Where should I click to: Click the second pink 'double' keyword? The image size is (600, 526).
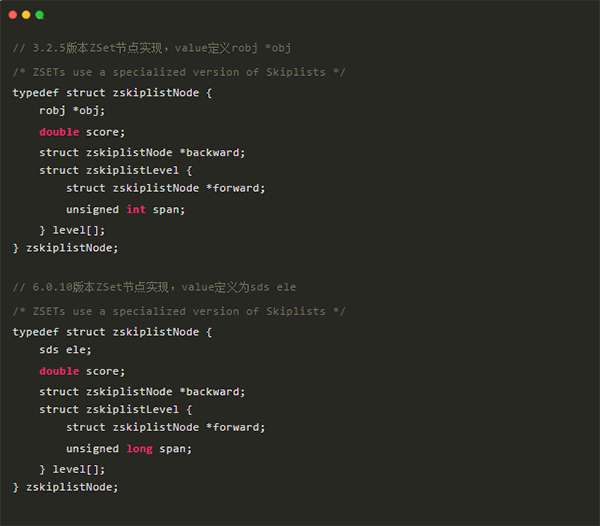(x=59, y=371)
